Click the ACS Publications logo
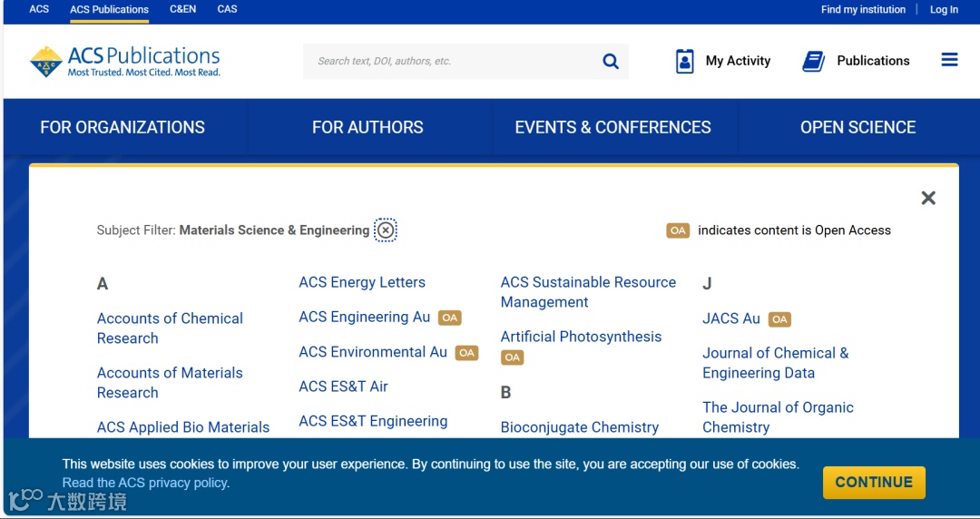The width and height of the screenshot is (980, 519). point(125,61)
